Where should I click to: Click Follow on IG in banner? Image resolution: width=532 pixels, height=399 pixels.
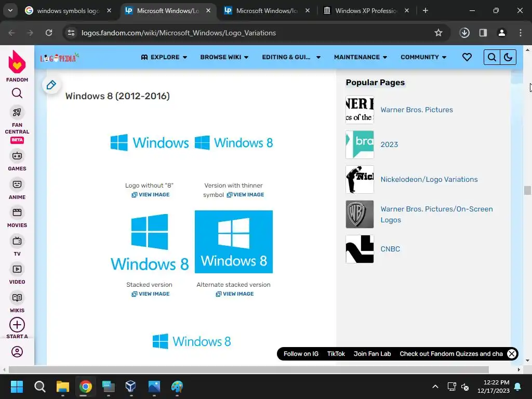click(301, 354)
